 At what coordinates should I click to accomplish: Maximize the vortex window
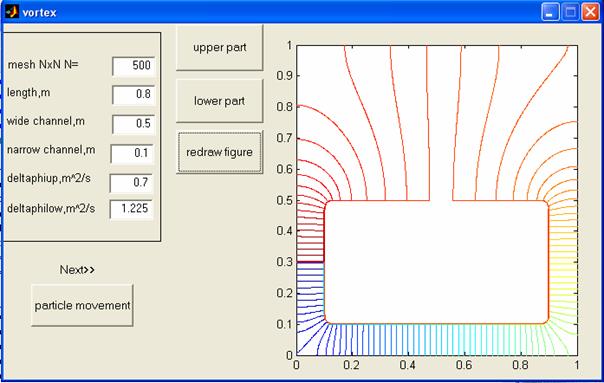[570, 12]
